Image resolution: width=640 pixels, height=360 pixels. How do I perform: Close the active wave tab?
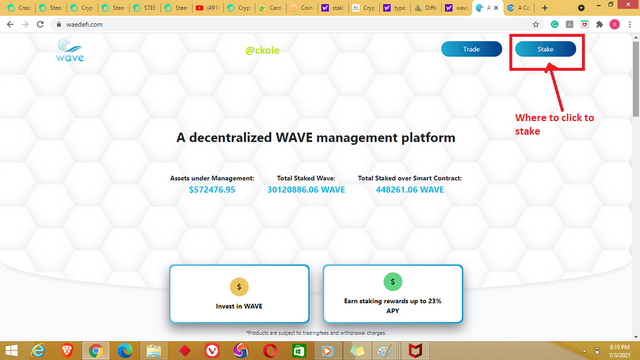(496, 8)
